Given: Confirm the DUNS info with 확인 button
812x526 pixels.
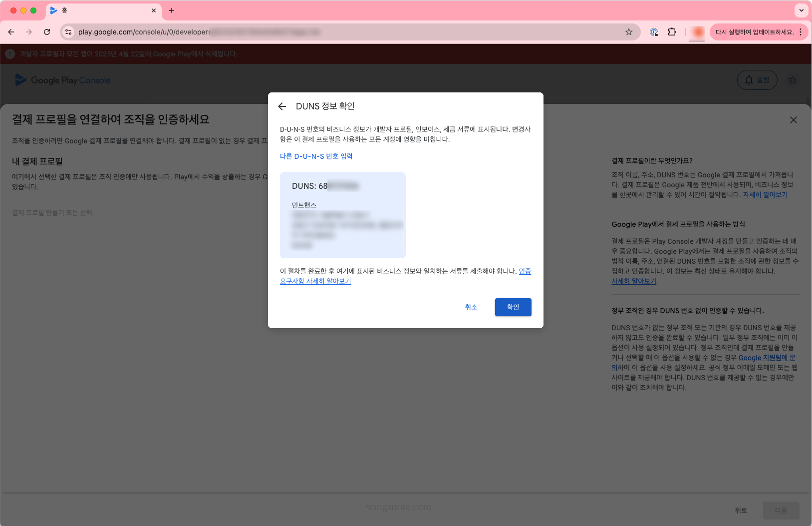Looking at the screenshot, I should point(513,307).
